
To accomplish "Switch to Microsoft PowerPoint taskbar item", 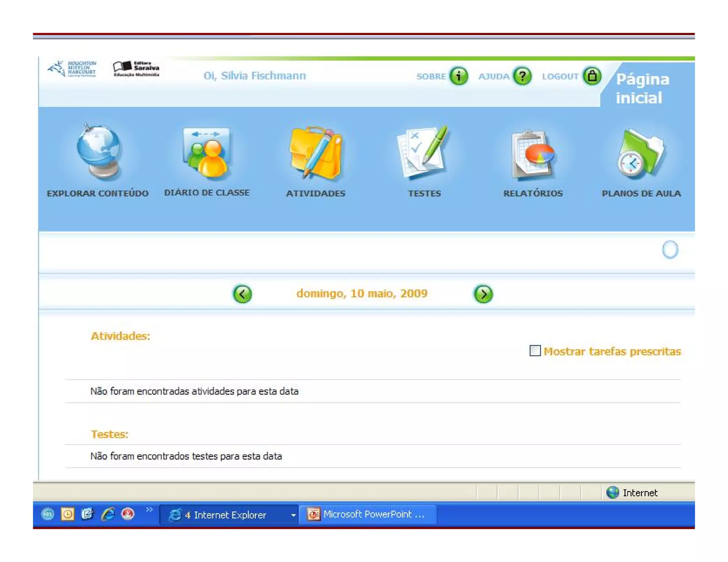I will [368, 514].
